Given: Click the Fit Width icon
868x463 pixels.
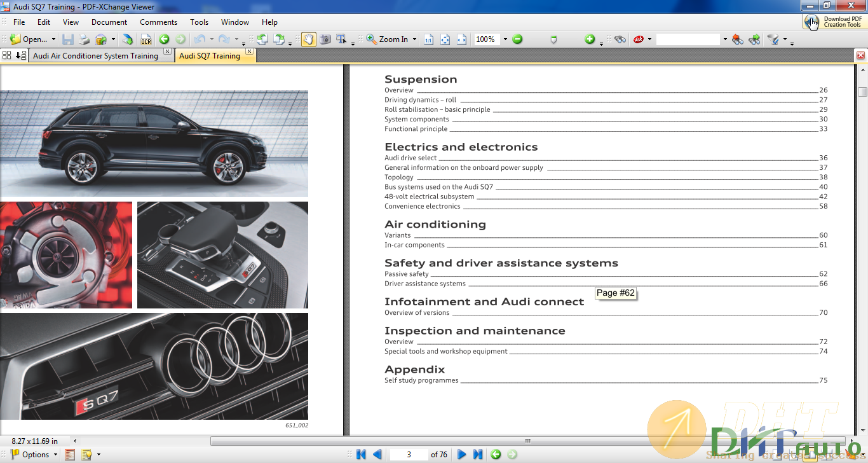Looking at the screenshot, I should click(x=461, y=39).
